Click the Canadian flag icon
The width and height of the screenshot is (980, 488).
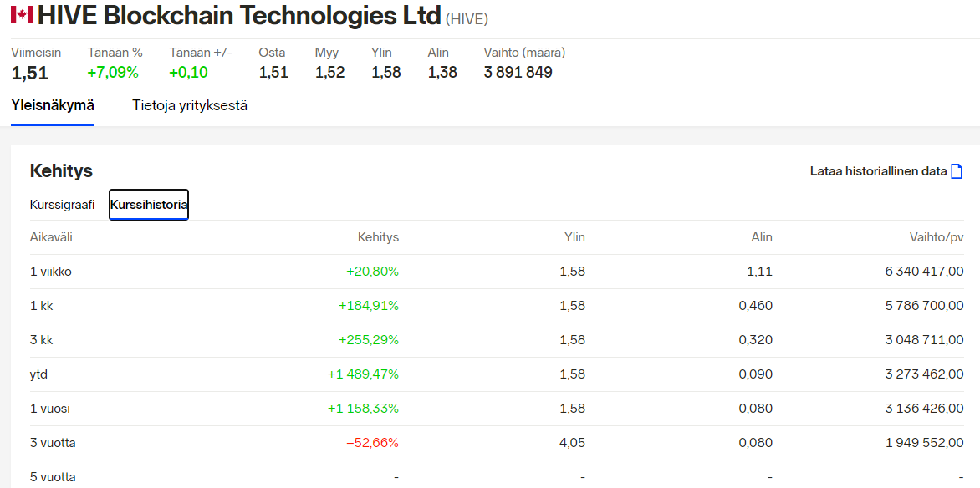[x=22, y=14]
